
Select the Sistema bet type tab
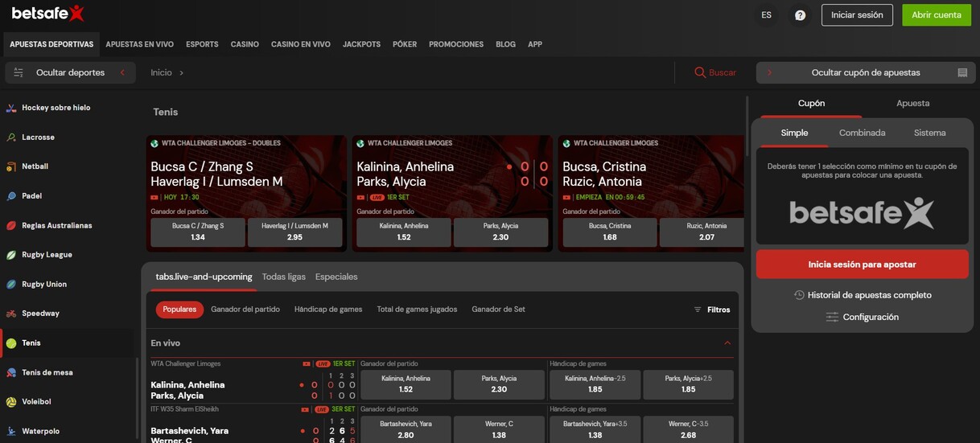click(x=930, y=133)
